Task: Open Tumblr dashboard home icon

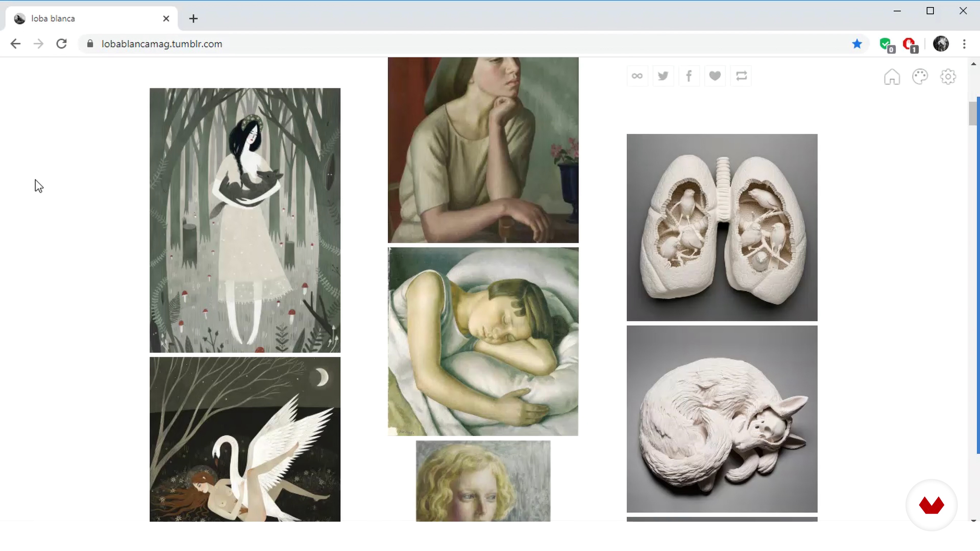Action: pos(892,77)
